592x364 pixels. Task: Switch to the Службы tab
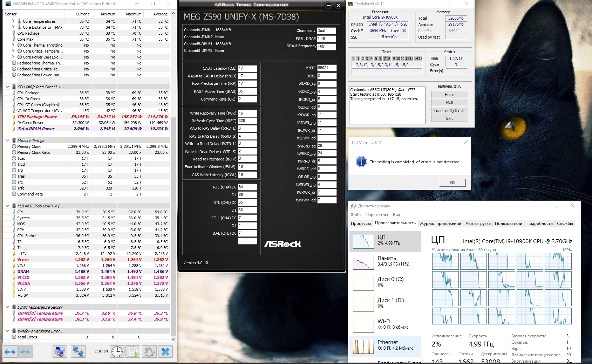[x=565, y=224]
